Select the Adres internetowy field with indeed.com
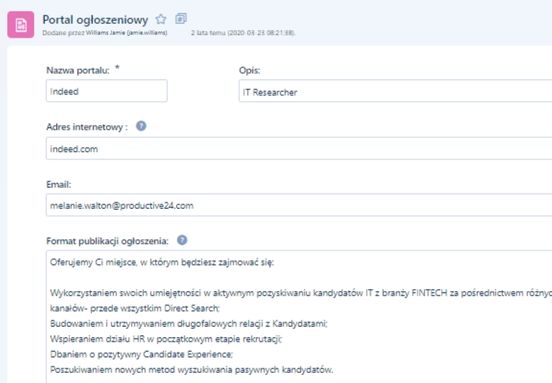Screen dimensions: 552x383 pyautogui.click(x=299, y=148)
